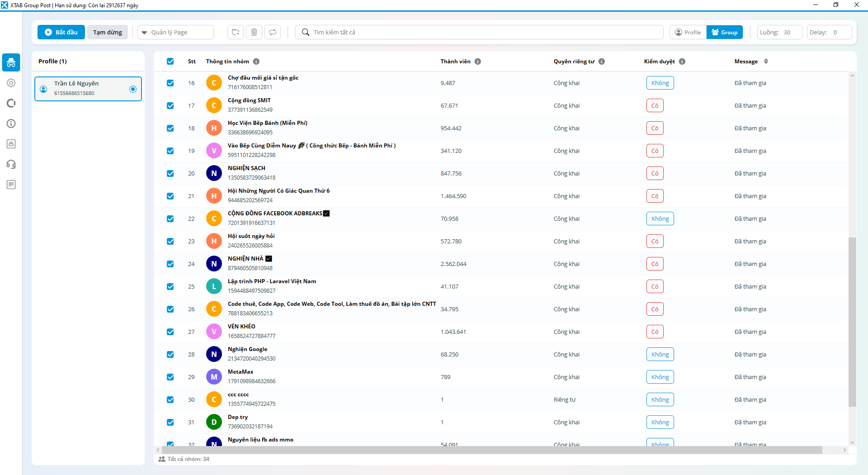Viewport: 868px width, 475px height.
Task: Open the Quản lý Page dropdown
Action: [175, 32]
